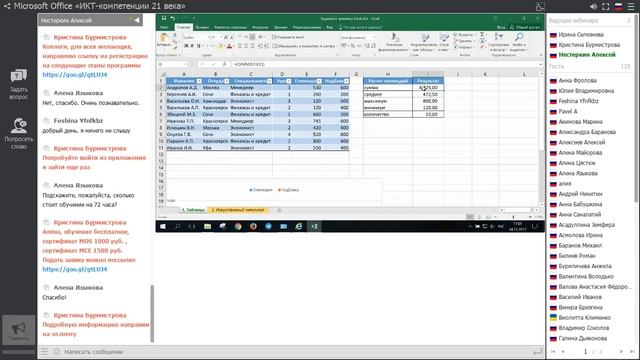Click the chat panel vertical scrollbar
The height and width of the screenshot is (360, 640).
[x=152, y=313]
